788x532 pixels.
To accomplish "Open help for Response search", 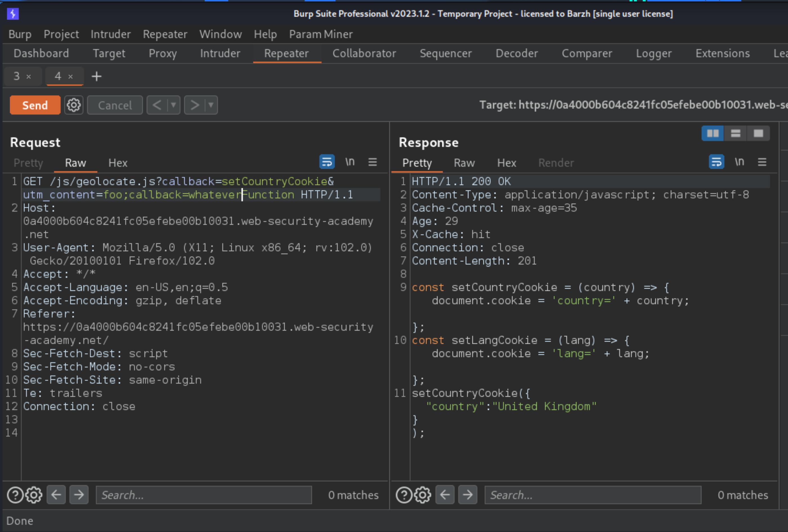I will [x=404, y=495].
